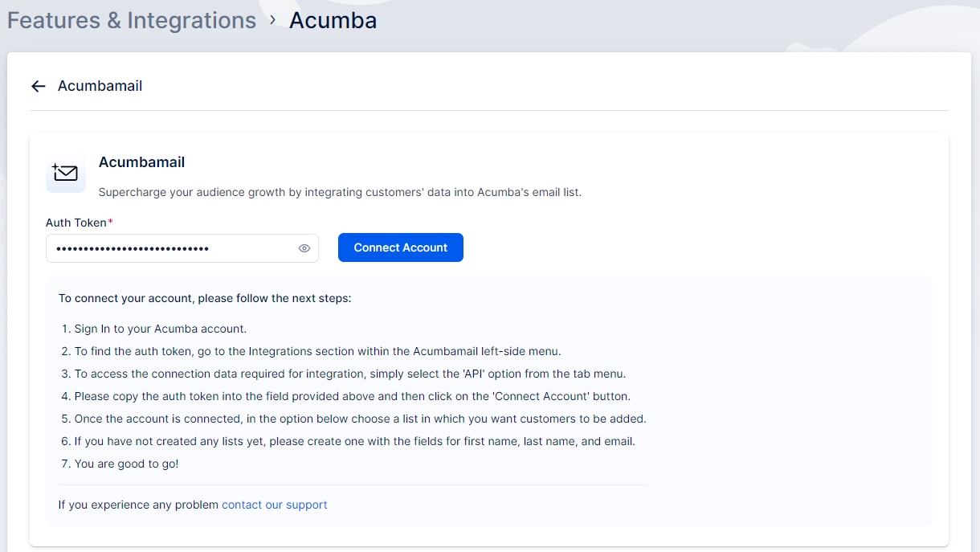Click the Acumbamail envelope logo icon

point(66,174)
